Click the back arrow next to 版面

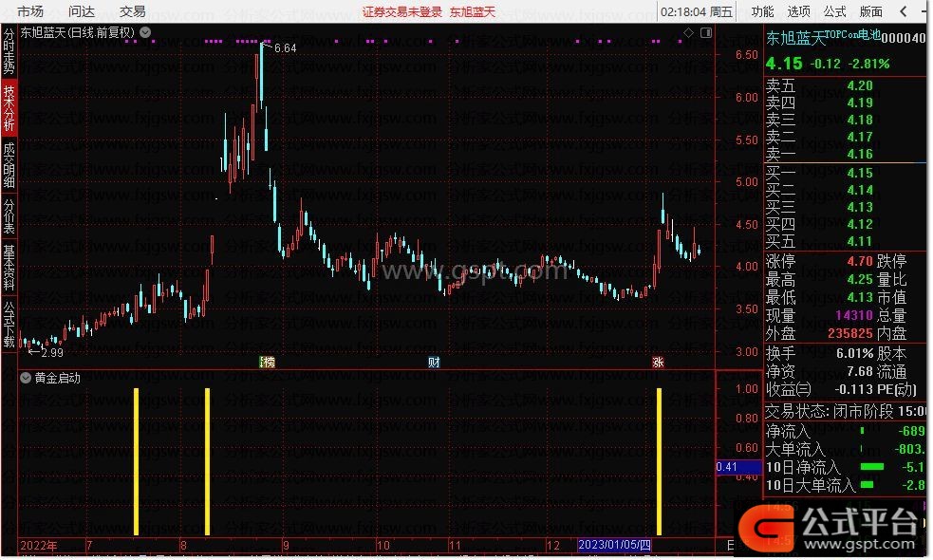[904, 11]
